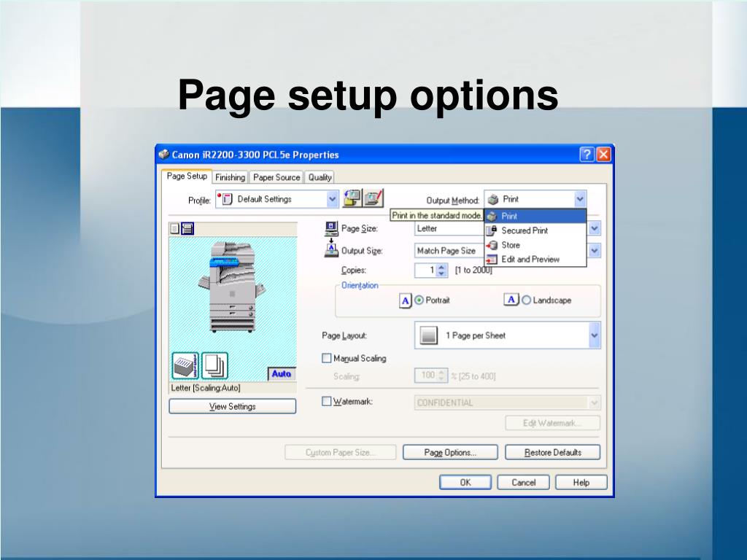Screen dimensions: 747x560
Task: Click the printer icon in the title bar
Action: click(x=164, y=155)
